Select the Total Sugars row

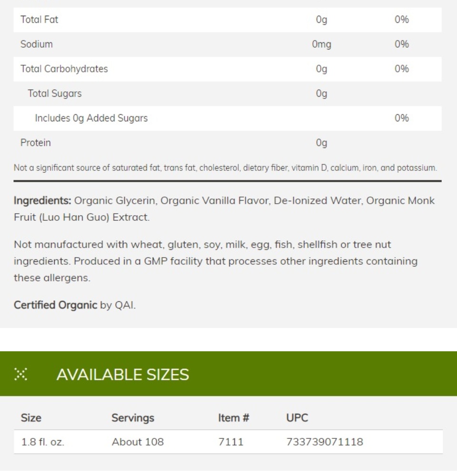[x=228, y=93]
